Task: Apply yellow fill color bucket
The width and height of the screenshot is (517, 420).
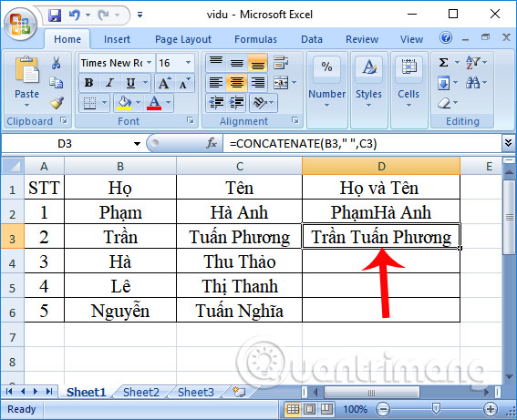Action: pos(124,103)
